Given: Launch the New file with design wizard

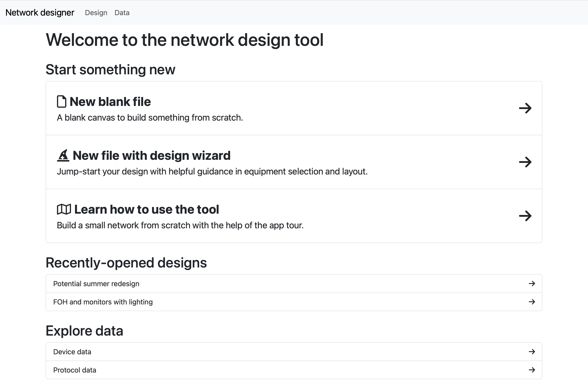Looking at the screenshot, I should (151, 155).
